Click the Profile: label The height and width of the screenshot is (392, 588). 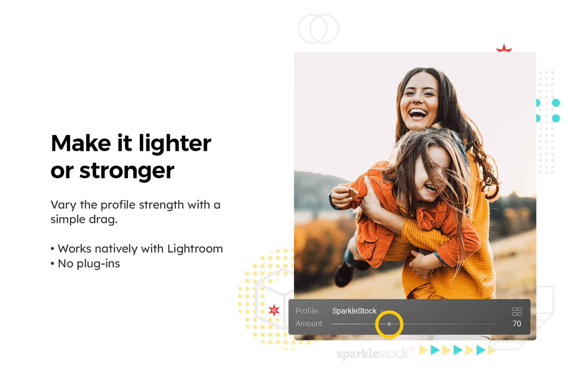pyautogui.click(x=307, y=311)
